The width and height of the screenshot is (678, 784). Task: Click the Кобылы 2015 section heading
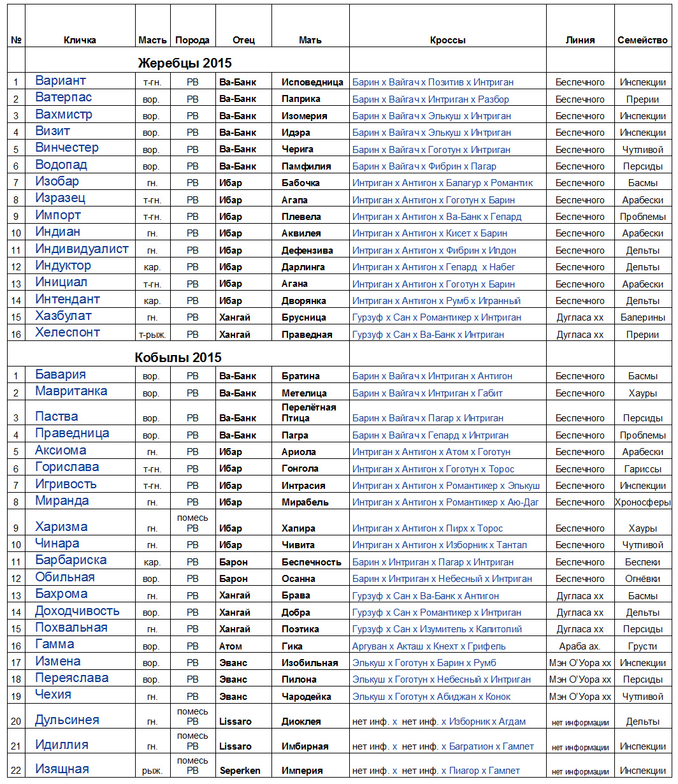click(x=178, y=358)
